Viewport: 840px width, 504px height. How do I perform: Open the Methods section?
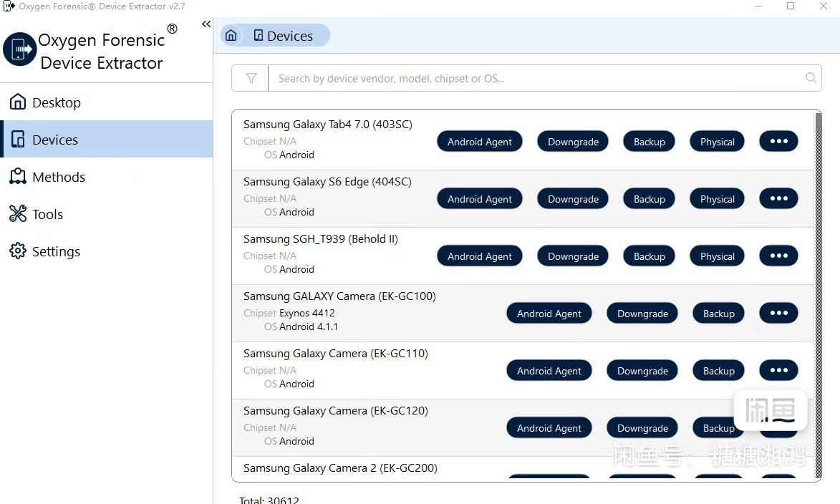tap(107, 177)
